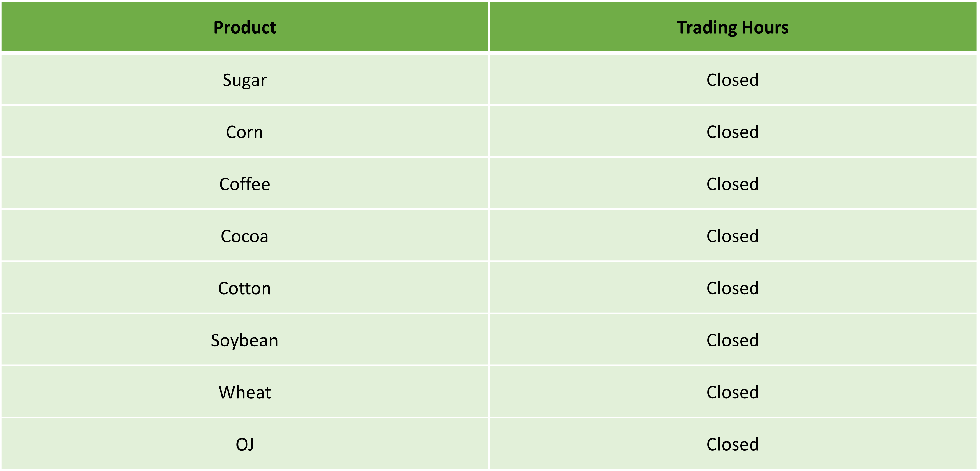Click Closed status in the Sugar row
980x471 pixels.
733,80
